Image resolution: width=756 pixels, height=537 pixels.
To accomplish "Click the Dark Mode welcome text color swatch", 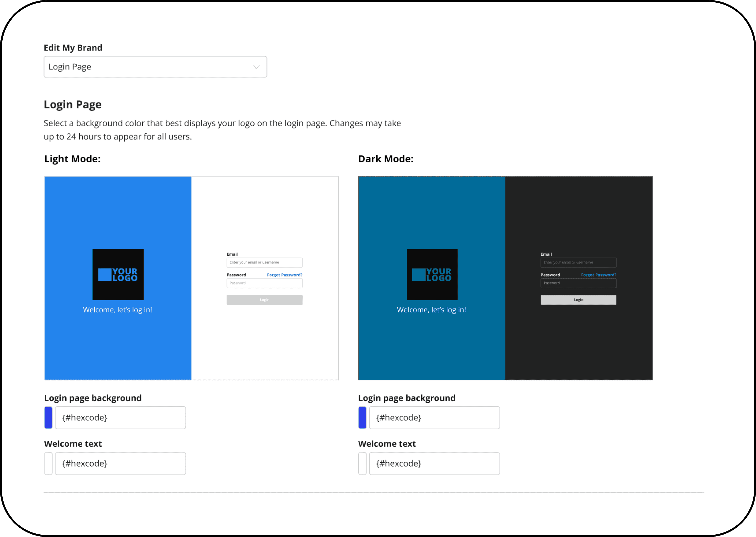I will pos(362,463).
